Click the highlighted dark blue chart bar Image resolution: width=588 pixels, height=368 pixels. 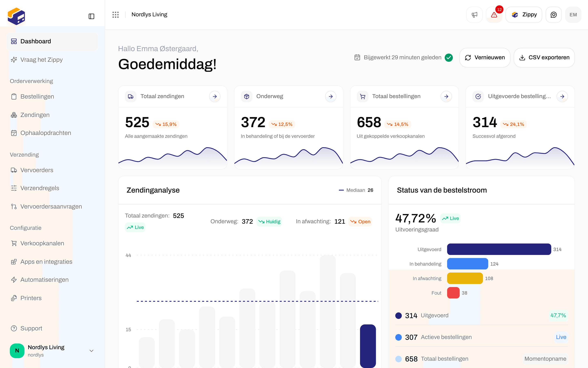click(368, 346)
